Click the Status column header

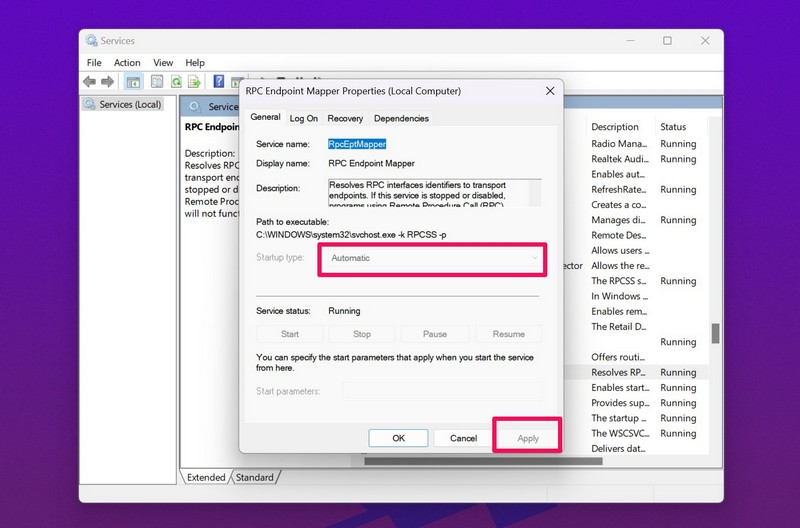tap(673, 127)
